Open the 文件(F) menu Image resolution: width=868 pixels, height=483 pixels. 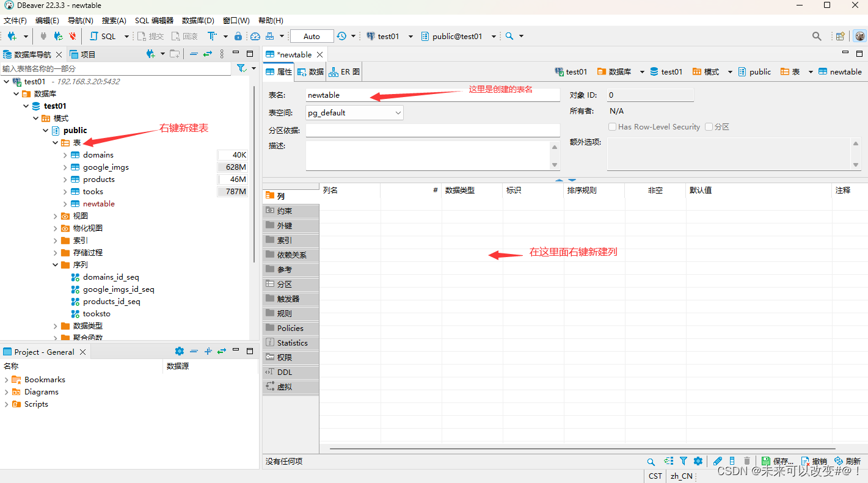pos(15,20)
